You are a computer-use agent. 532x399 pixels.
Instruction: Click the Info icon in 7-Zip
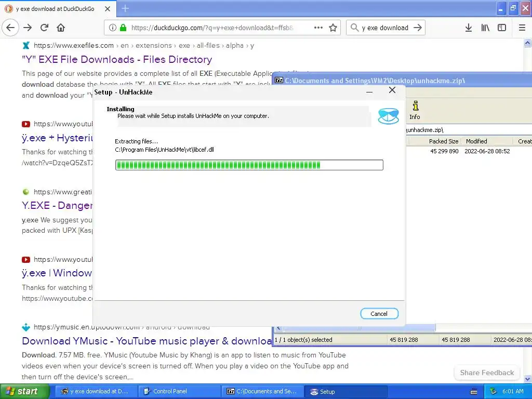[415, 110]
